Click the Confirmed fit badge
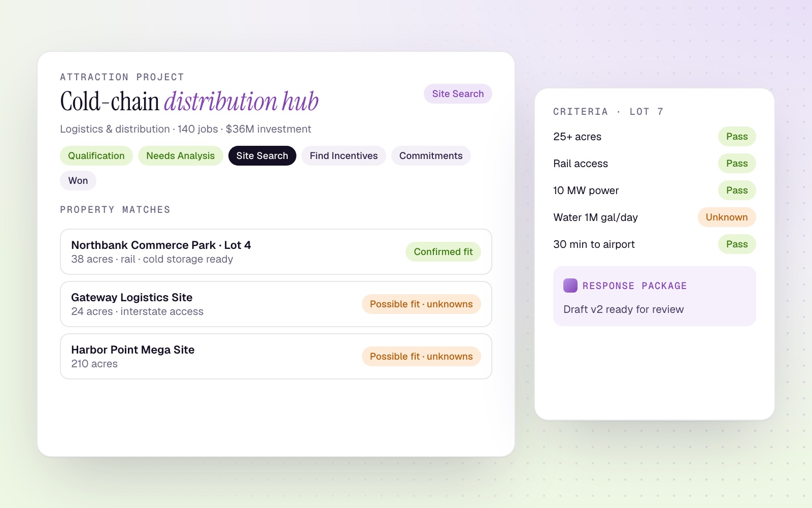This screenshot has width=812, height=508. pyautogui.click(x=443, y=251)
